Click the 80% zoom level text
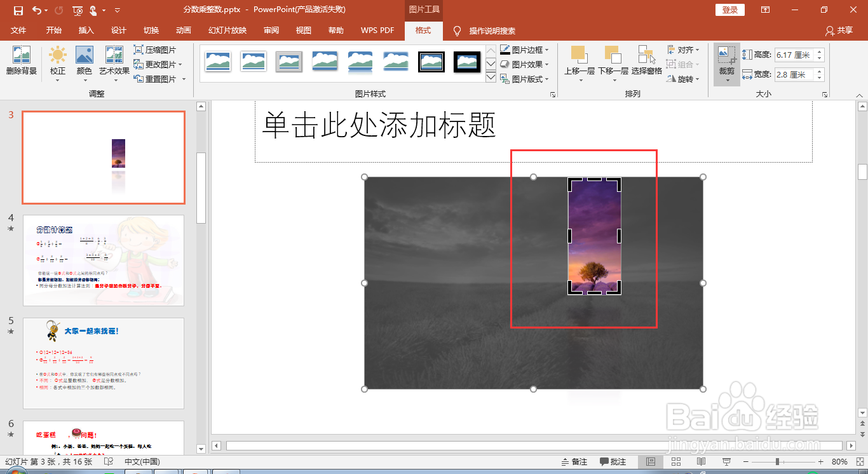 coord(839,462)
